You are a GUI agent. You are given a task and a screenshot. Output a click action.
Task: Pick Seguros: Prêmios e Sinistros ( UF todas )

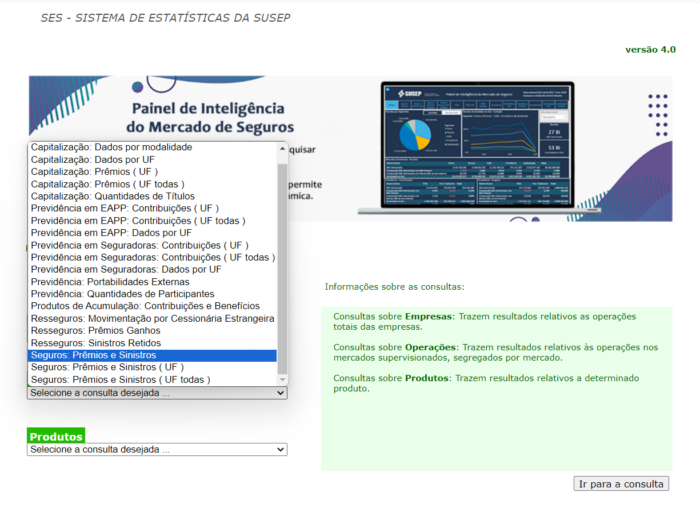click(x=152, y=380)
